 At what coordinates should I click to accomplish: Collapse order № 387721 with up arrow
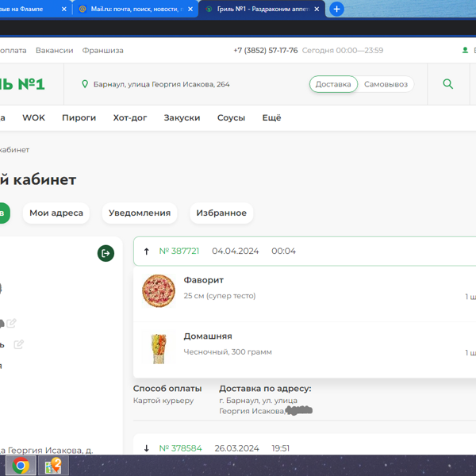coord(146,251)
